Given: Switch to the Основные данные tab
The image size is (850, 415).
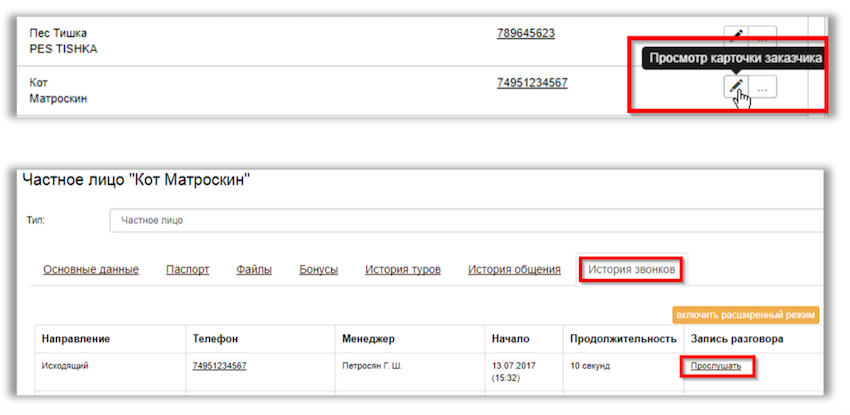Looking at the screenshot, I should pos(91,270).
